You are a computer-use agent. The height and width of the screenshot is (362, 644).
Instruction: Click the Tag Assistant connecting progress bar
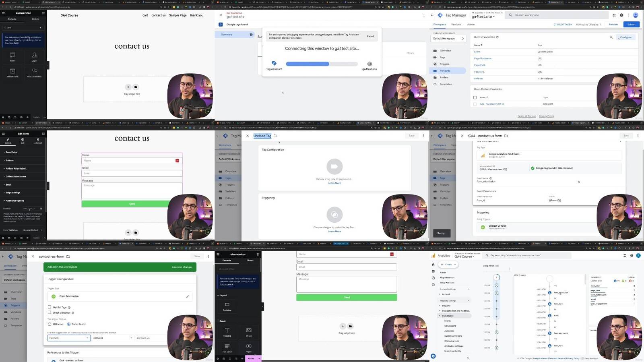coord(322,64)
